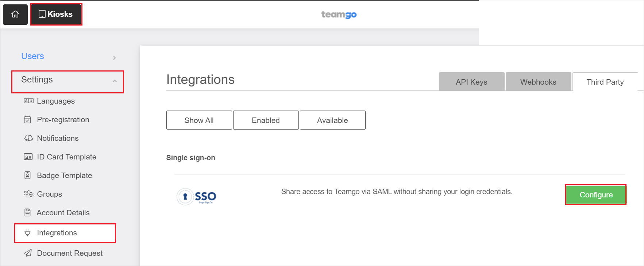
Task: Open Account Details page
Action: tap(63, 213)
